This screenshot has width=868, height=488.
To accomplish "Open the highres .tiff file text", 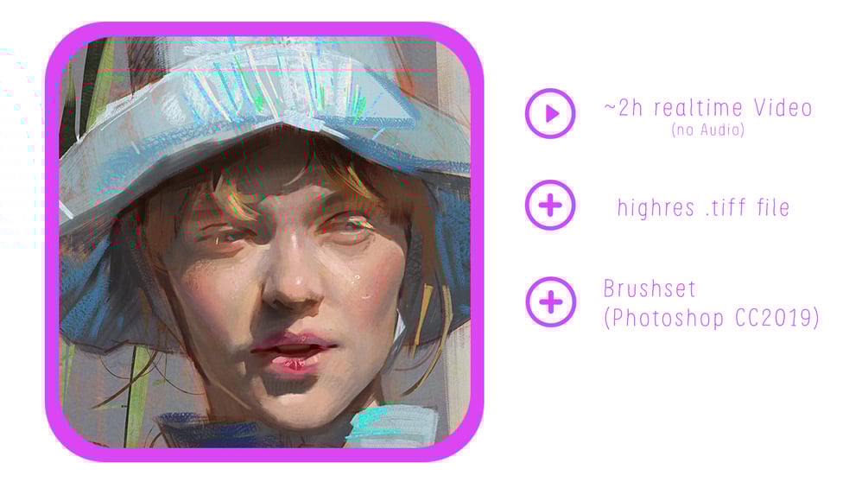I will (703, 207).
